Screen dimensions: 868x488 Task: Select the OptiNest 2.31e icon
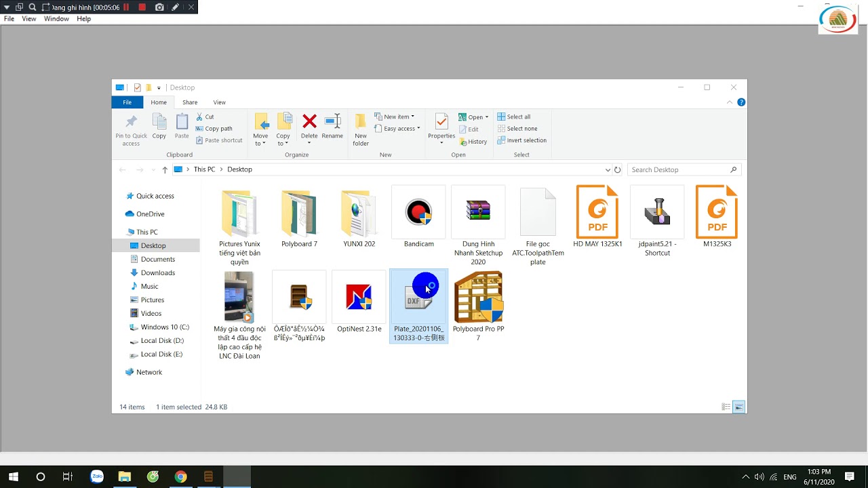359,302
